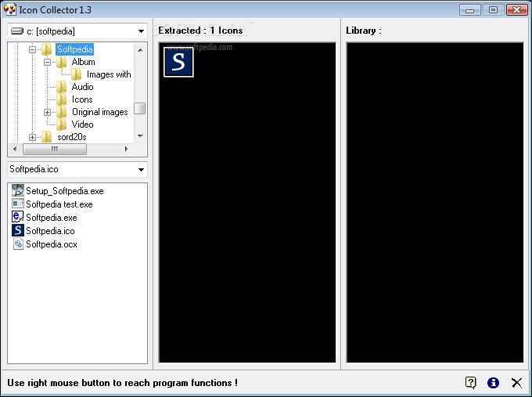Select the Original images folder
Viewport: 532px width, 397px height.
click(x=100, y=112)
